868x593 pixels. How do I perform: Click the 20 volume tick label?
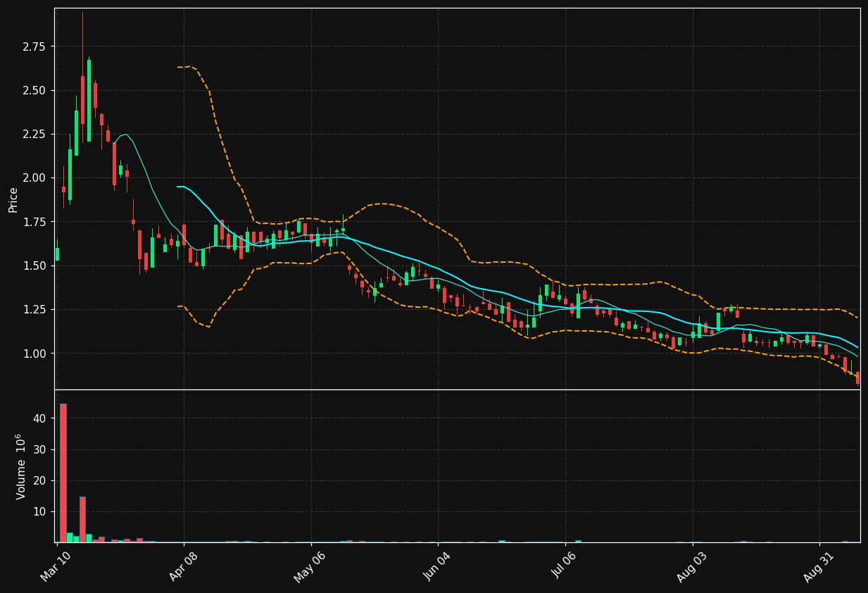tap(39, 480)
